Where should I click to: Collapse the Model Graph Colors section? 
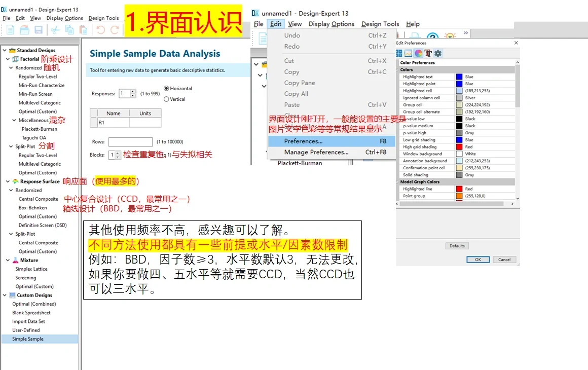tap(397, 182)
